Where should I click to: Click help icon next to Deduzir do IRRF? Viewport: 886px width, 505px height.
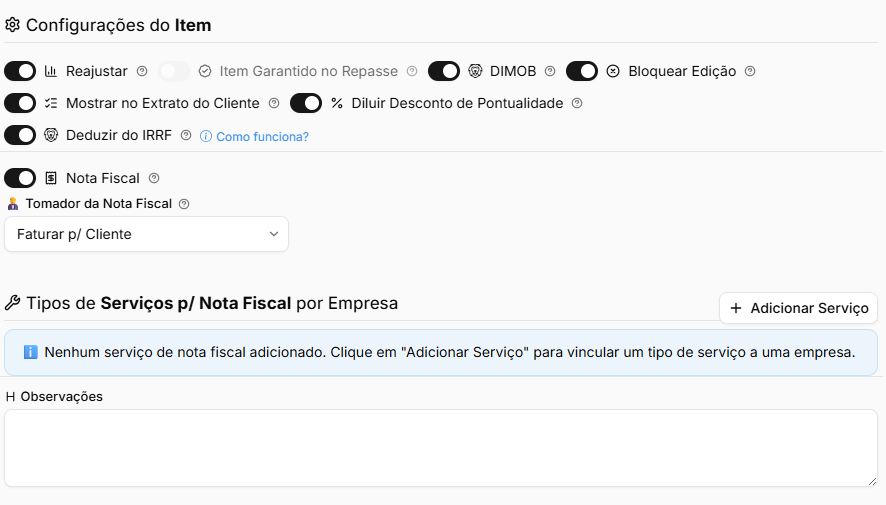coord(186,136)
